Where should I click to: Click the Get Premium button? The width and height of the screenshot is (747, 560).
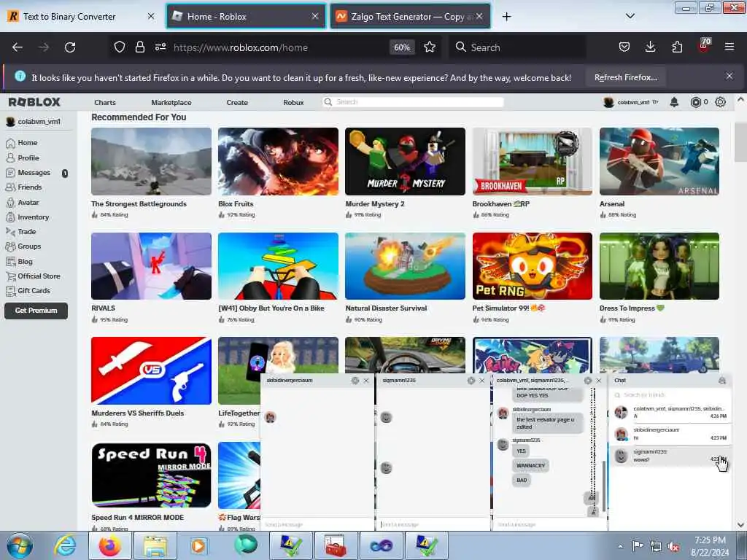(x=36, y=311)
